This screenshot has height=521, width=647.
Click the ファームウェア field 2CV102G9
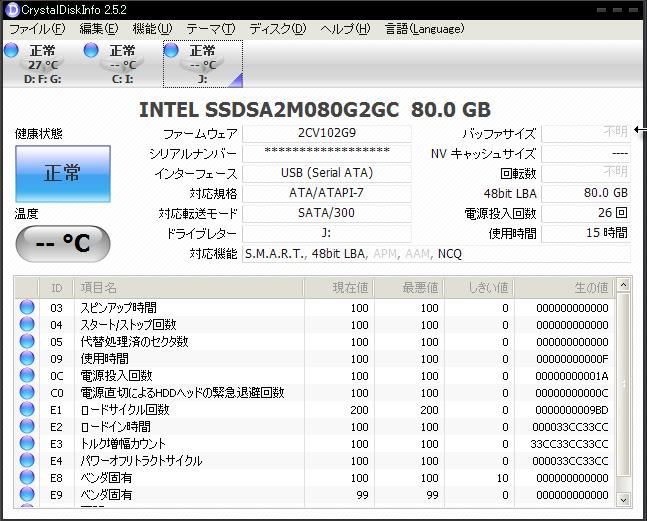click(x=327, y=133)
